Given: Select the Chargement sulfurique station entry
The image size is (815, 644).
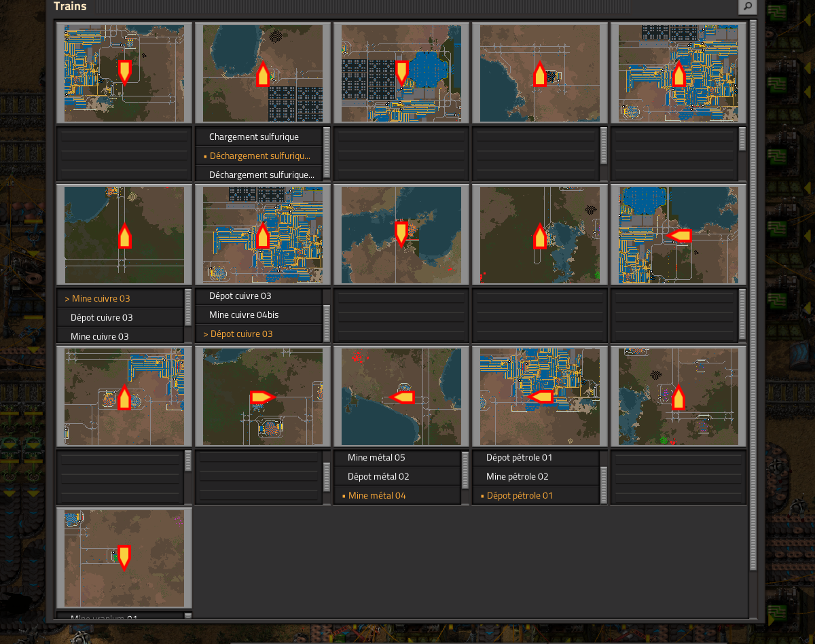Looking at the screenshot, I should 259,137.
